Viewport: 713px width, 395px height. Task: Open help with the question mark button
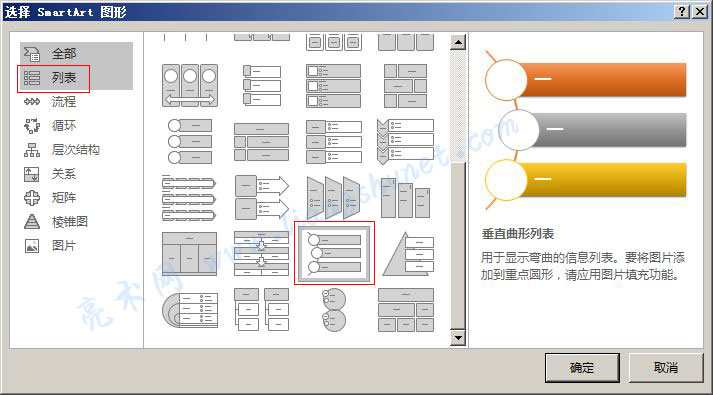click(682, 12)
